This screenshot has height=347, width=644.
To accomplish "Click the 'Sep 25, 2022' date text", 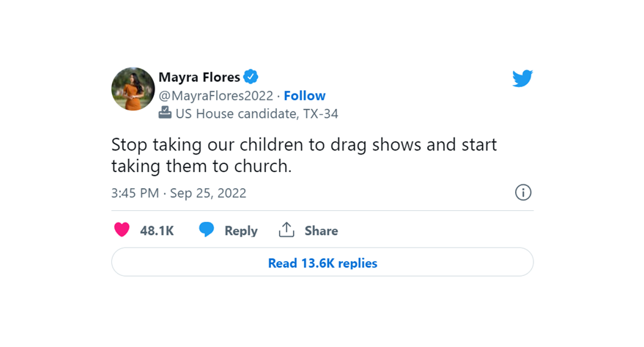I will (x=208, y=193).
